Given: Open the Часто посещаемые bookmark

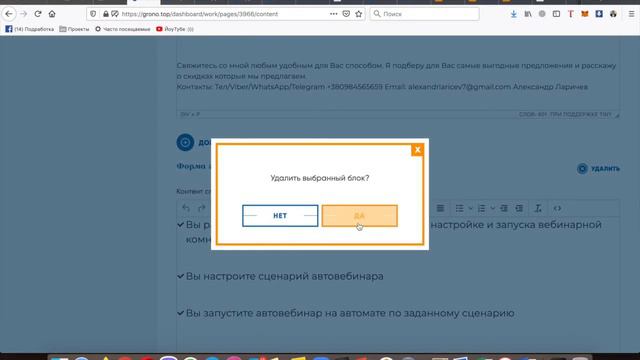Looking at the screenshot, I should point(122,29).
